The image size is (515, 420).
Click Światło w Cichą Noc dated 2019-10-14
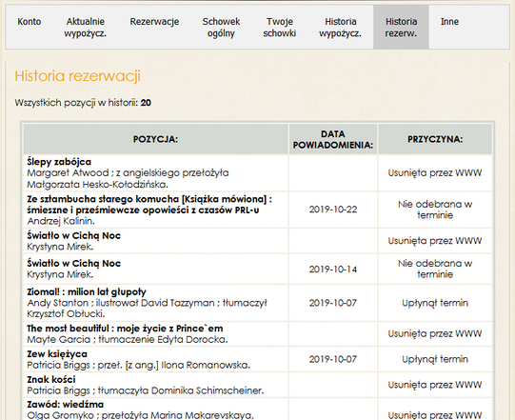tap(74, 263)
